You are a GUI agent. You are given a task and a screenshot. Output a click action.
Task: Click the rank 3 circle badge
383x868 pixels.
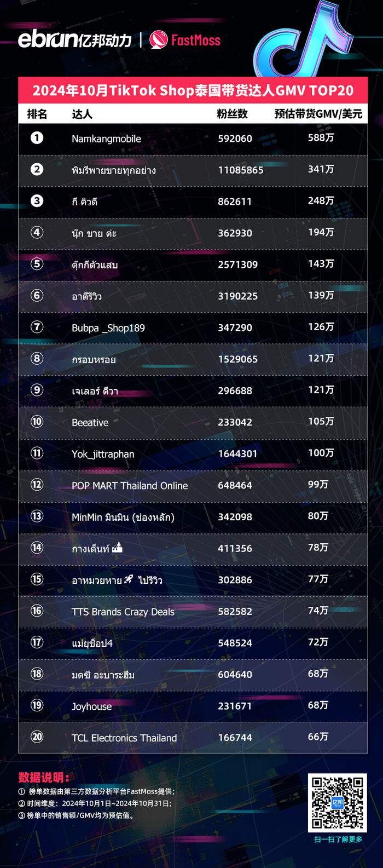37,200
